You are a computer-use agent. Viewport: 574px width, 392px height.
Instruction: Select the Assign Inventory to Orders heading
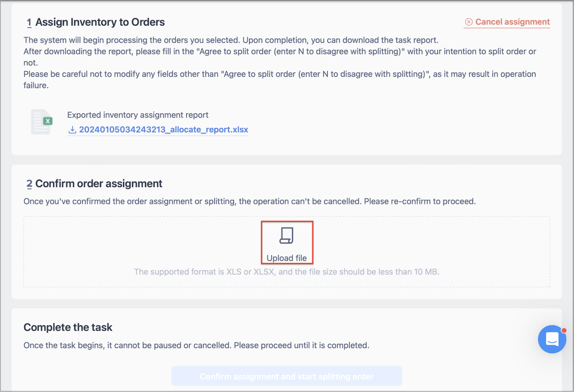click(100, 22)
